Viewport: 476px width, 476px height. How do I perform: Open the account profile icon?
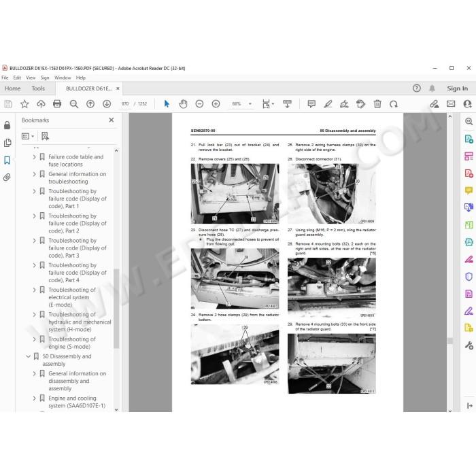pos(467,104)
